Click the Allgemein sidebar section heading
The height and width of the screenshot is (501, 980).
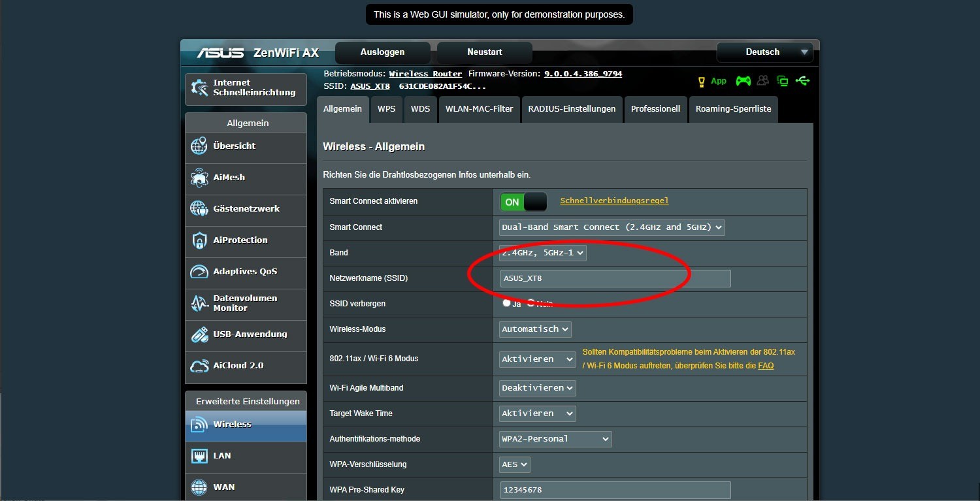coord(248,123)
